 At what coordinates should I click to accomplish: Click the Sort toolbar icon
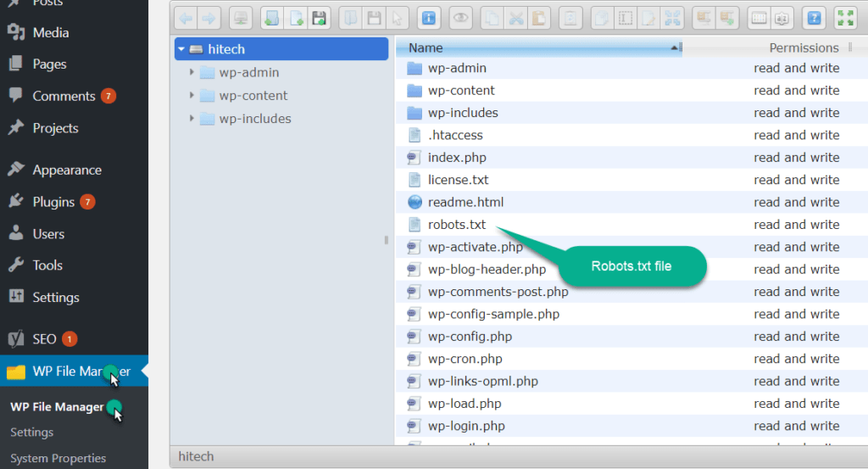pyautogui.click(x=782, y=19)
